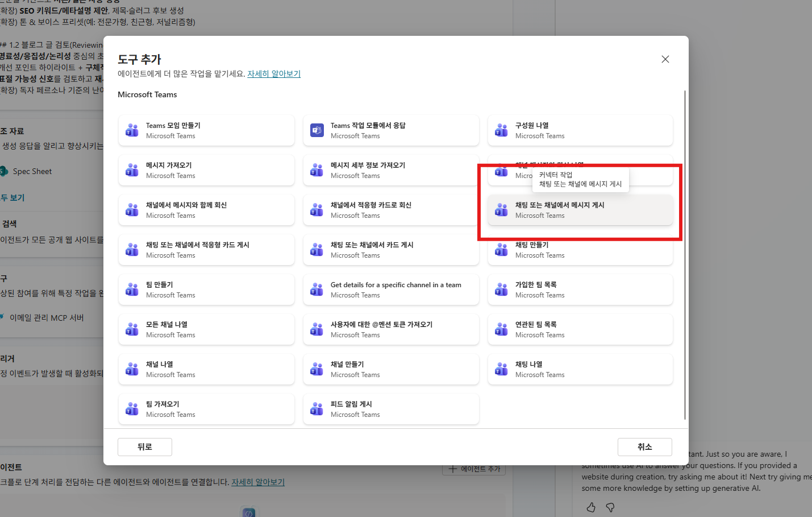The image size is (812, 517).
Task: Click icon on '채팅 또는 채널에서 카드 게시'
Action: click(317, 250)
